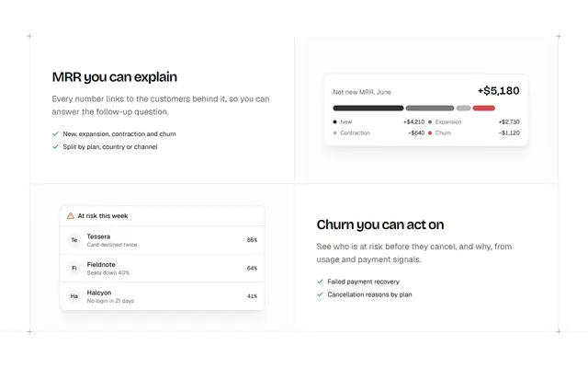Click the checkmark beside New, expansion, contraction
This screenshot has height=368, width=588.
(55, 133)
